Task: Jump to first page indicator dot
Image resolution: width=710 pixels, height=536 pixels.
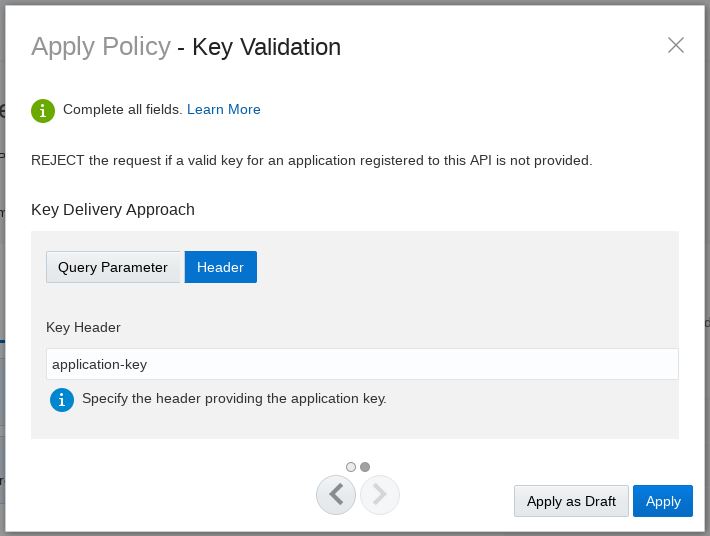Action: click(x=351, y=467)
